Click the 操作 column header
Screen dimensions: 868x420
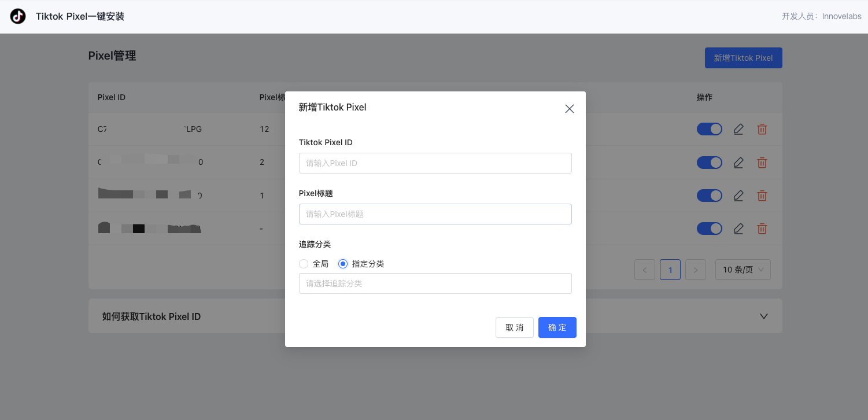pos(704,97)
